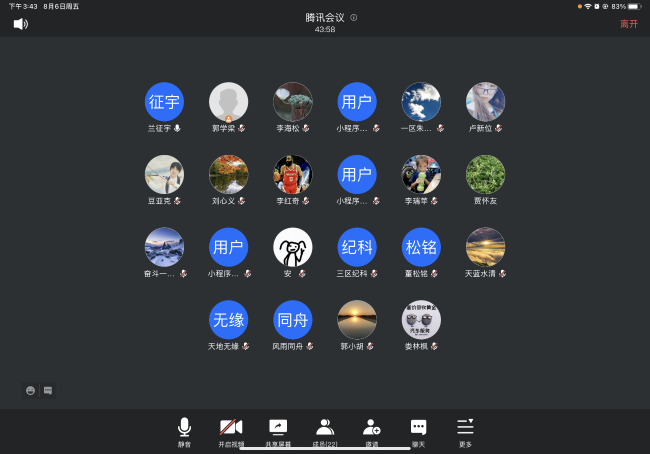Viewport: 650px width, 454px height.
Task: Select participant 天蓝水清 avatar
Action: (485, 247)
